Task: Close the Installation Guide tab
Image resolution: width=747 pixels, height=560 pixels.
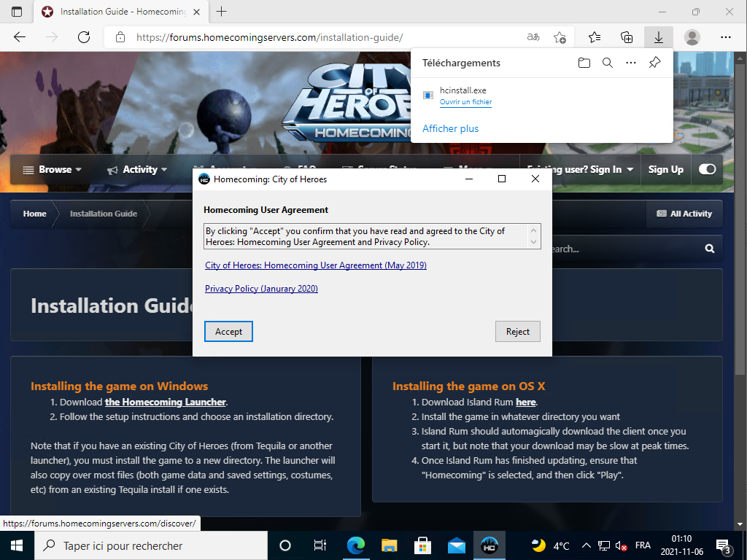Action: click(x=196, y=12)
